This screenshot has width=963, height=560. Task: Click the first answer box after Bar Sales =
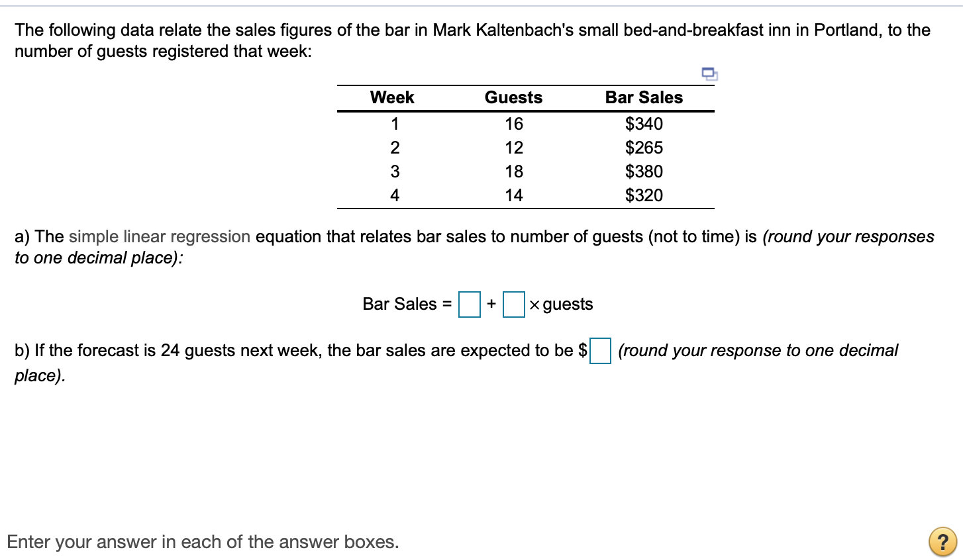469,304
